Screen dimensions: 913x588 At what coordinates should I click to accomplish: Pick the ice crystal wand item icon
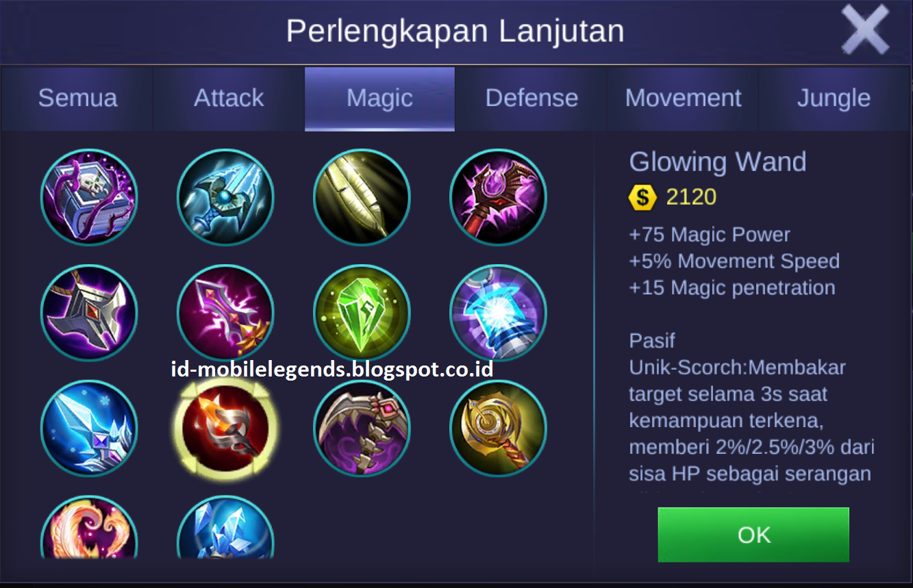point(89,429)
